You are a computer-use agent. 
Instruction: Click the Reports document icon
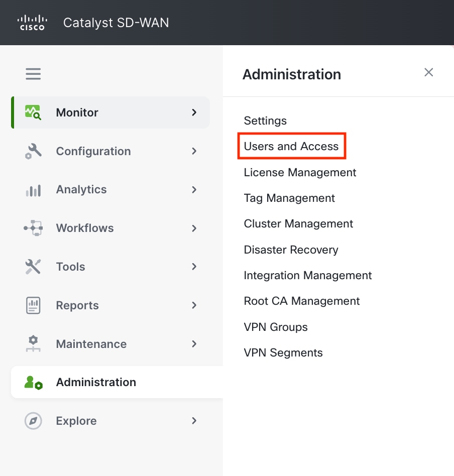(x=33, y=305)
